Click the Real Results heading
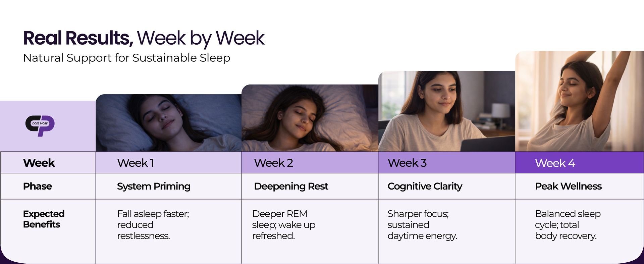Viewport: 644px width, 264px height. pos(144,38)
